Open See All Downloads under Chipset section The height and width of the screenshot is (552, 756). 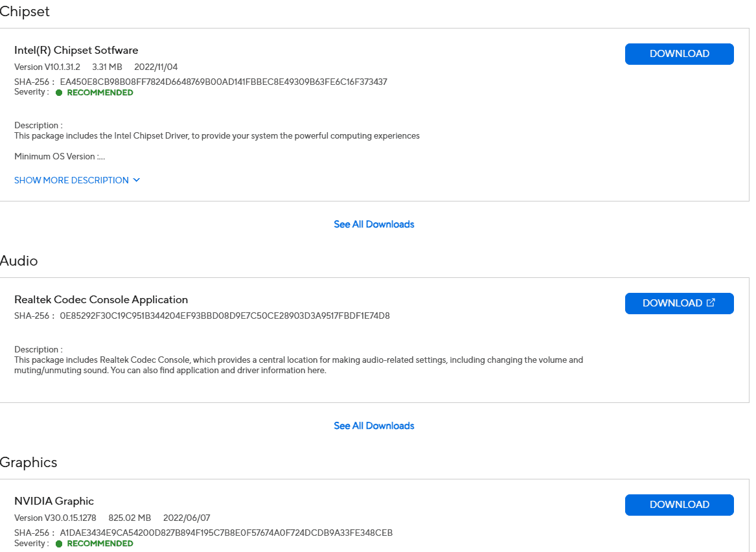374,224
